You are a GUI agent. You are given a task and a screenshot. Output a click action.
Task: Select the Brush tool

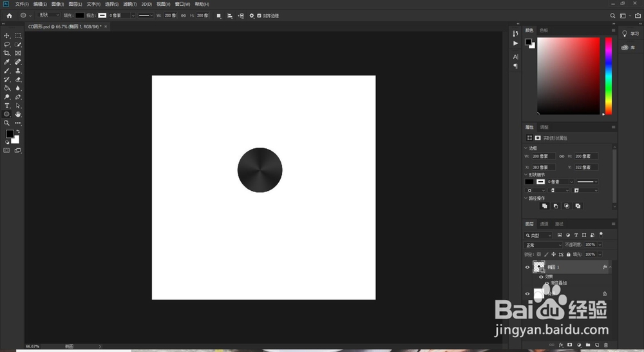[6, 71]
